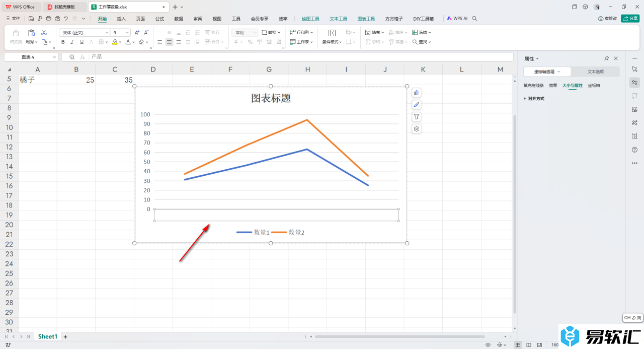
Task: Click the 有修改 cloud status button
Action: click(x=607, y=19)
